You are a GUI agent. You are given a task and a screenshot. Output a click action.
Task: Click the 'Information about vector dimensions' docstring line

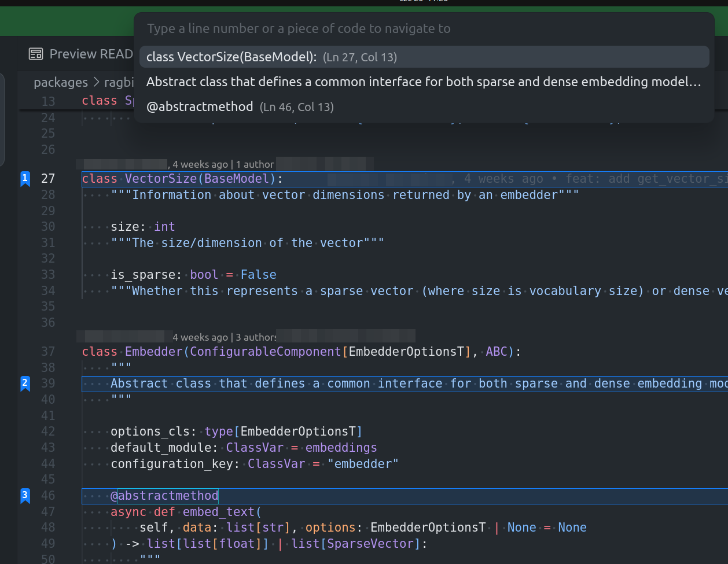345,195
